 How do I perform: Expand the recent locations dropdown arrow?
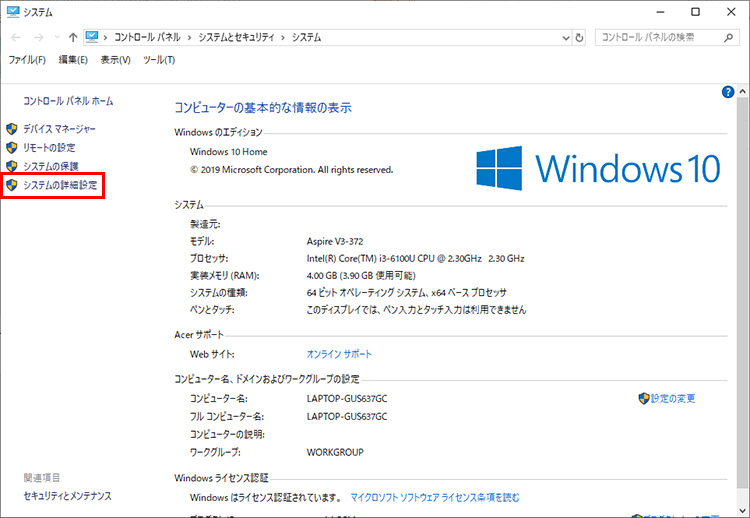pyautogui.click(x=56, y=37)
